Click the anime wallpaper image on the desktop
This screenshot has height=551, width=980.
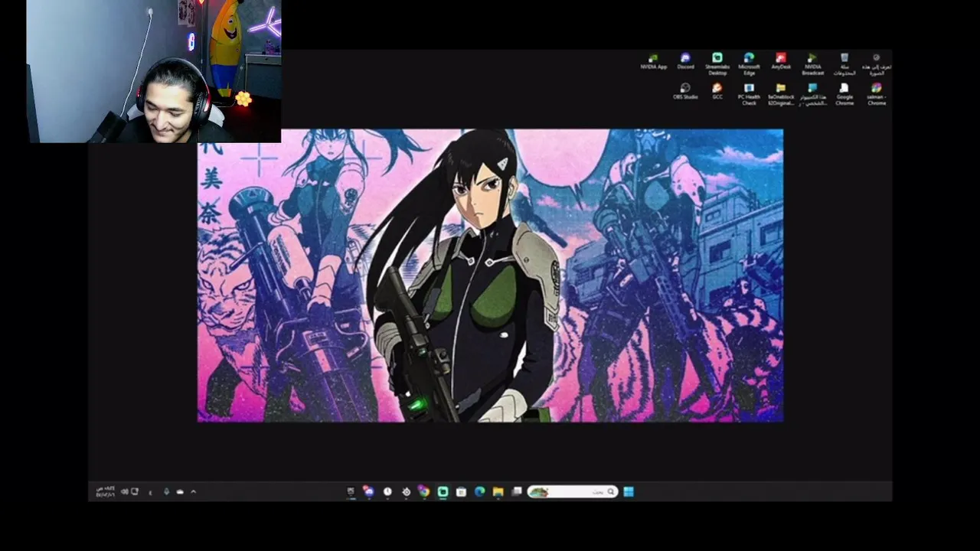pos(490,275)
